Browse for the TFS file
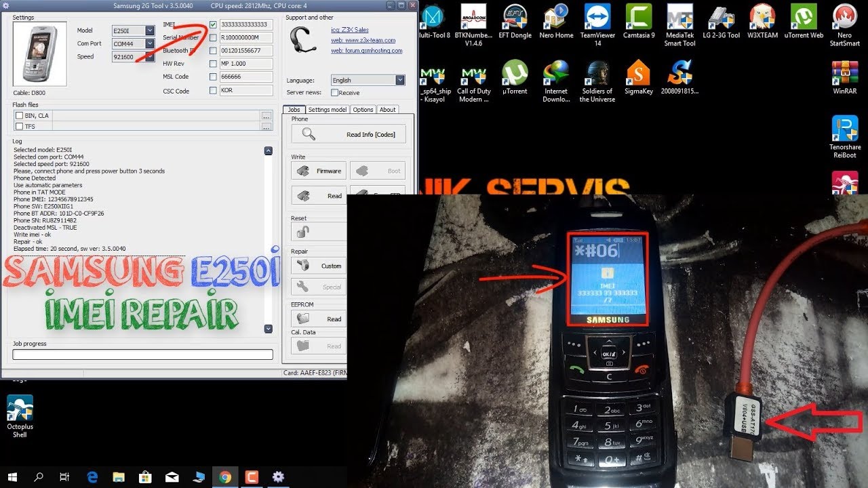Image resolution: width=868 pixels, height=488 pixels. (x=267, y=126)
